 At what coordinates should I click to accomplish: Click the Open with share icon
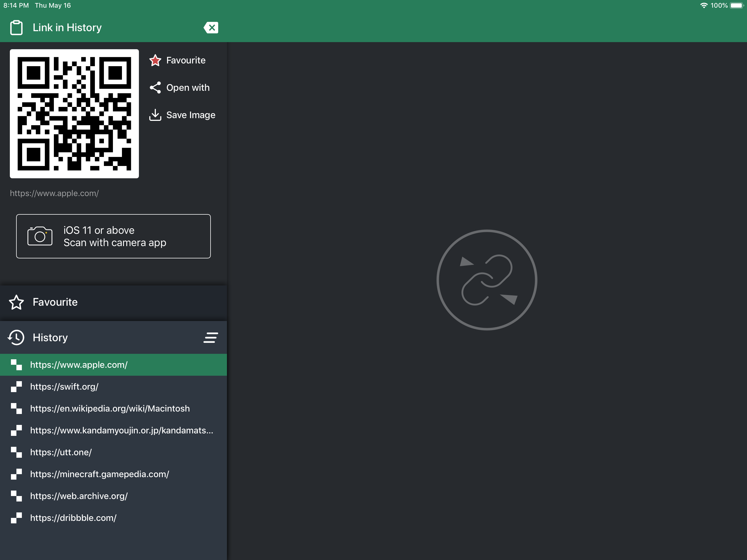[x=155, y=87]
